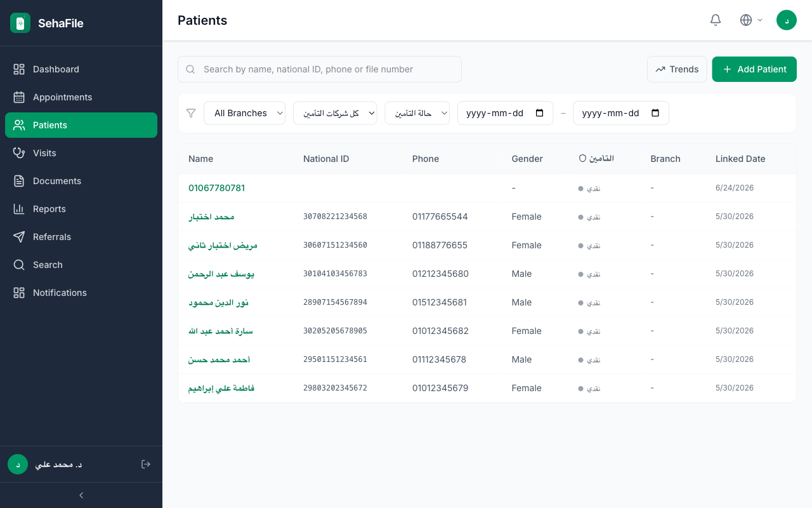Click the Trends button
Image resolution: width=812 pixels, height=508 pixels.
pyautogui.click(x=677, y=69)
